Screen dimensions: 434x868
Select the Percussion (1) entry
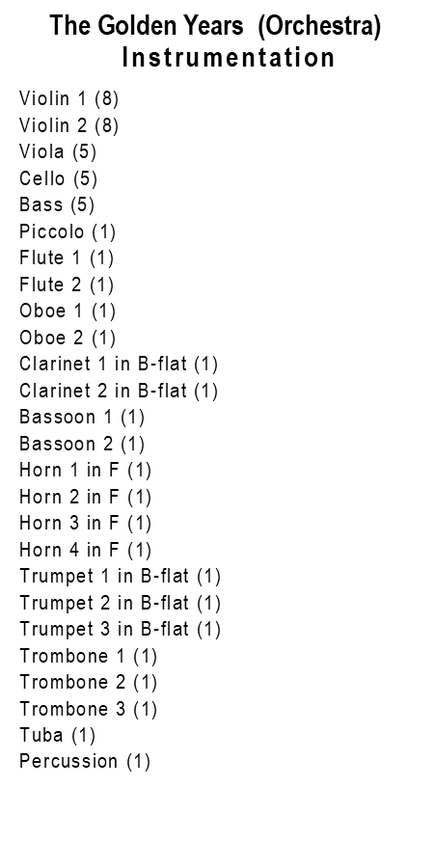[x=85, y=761]
